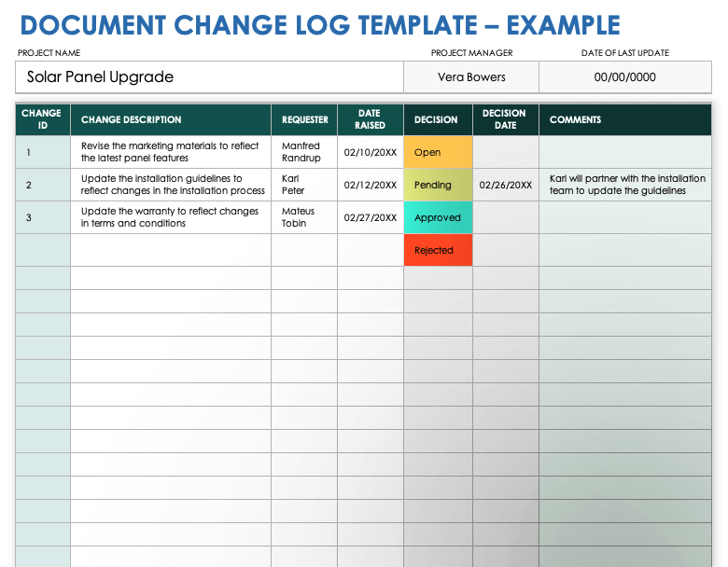
Task: Click the warranty update description cell
Action: tap(171, 217)
